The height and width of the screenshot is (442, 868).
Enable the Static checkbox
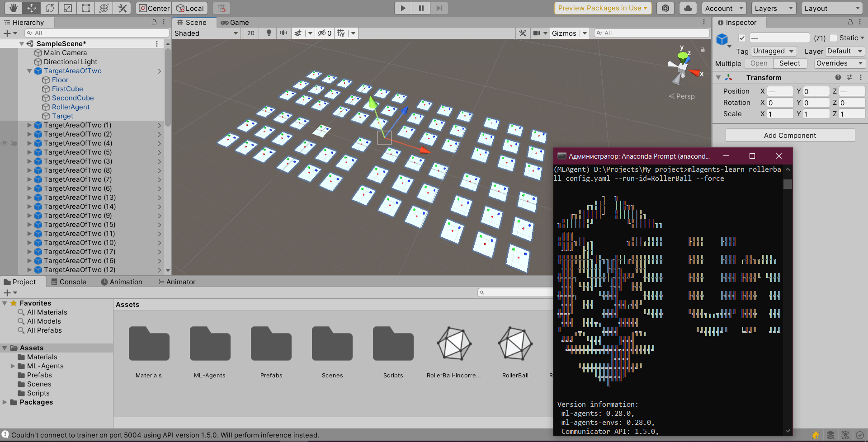coord(834,38)
